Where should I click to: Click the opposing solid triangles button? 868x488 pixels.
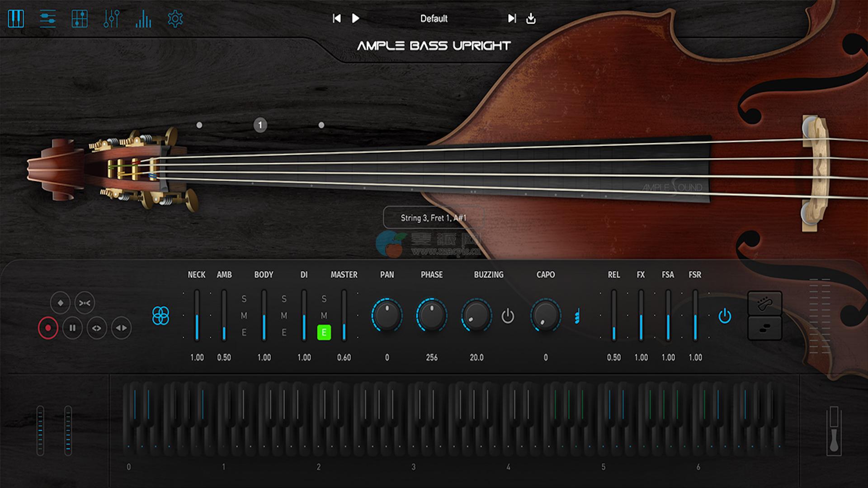(121, 328)
